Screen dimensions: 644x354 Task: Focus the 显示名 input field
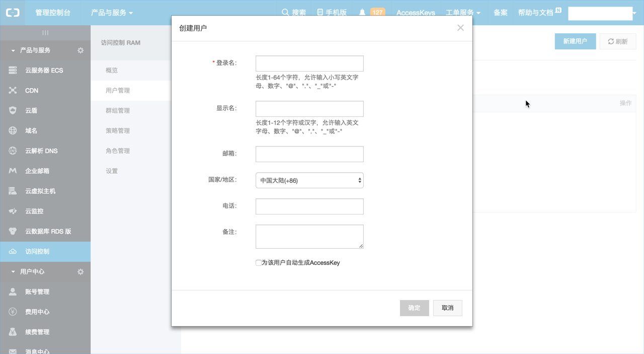click(309, 109)
